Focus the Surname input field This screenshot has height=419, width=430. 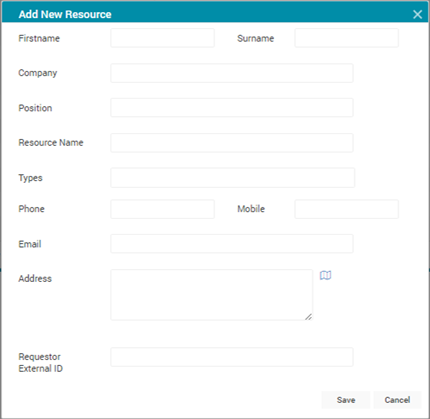tap(347, 38)
